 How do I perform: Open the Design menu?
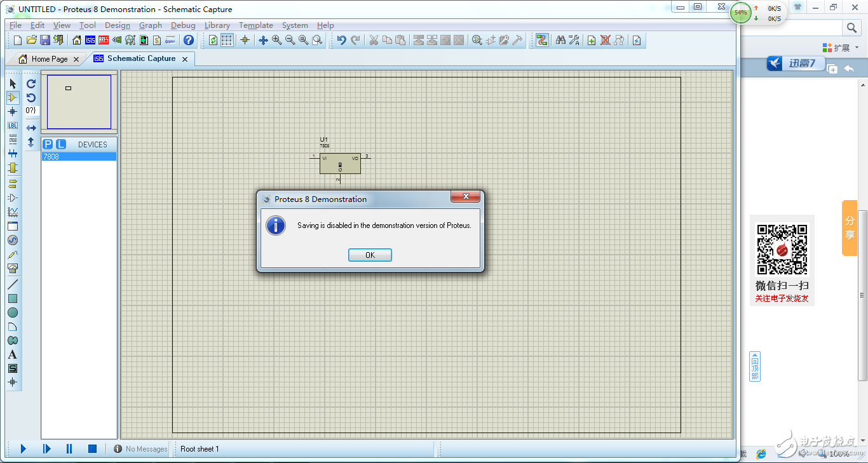[117, 25]
